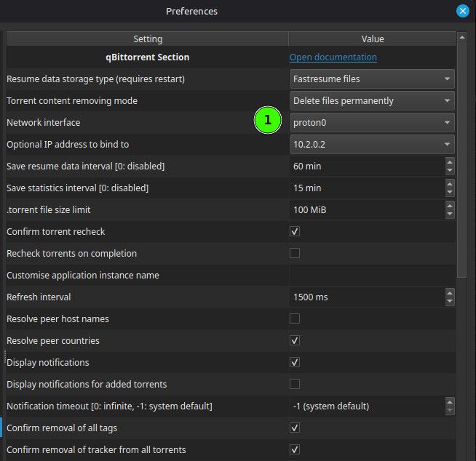The height and width of the screenshot is (461, 476).
Task: Click the green annotation marker 1
Action: (267, 120)
